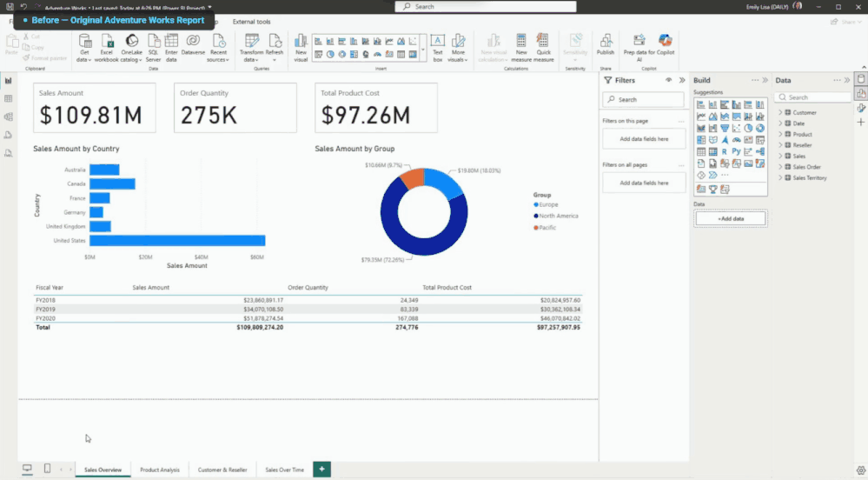Click the top Search bar
The width and height of the screenshot is (868, 480).
pyautogui.click(x=486, y=7)
